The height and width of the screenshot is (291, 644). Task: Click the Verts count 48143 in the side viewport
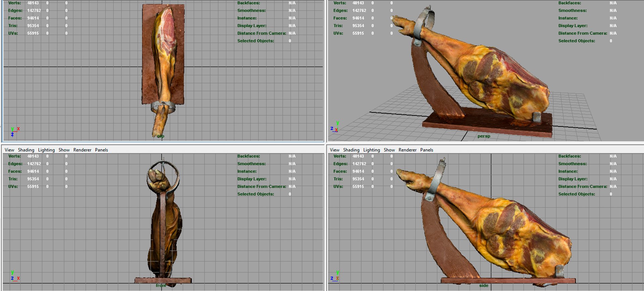(x=358, y=156)
